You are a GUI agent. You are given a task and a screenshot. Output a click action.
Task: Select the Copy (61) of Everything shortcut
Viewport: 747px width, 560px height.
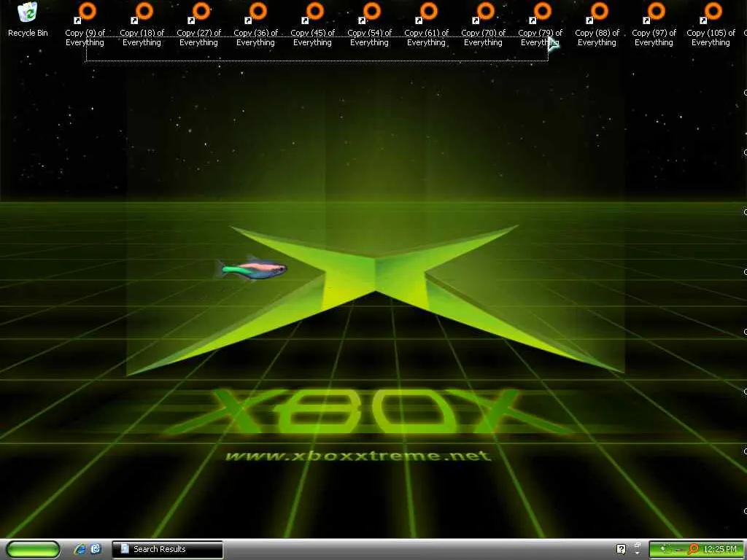(x=426, y=25)
